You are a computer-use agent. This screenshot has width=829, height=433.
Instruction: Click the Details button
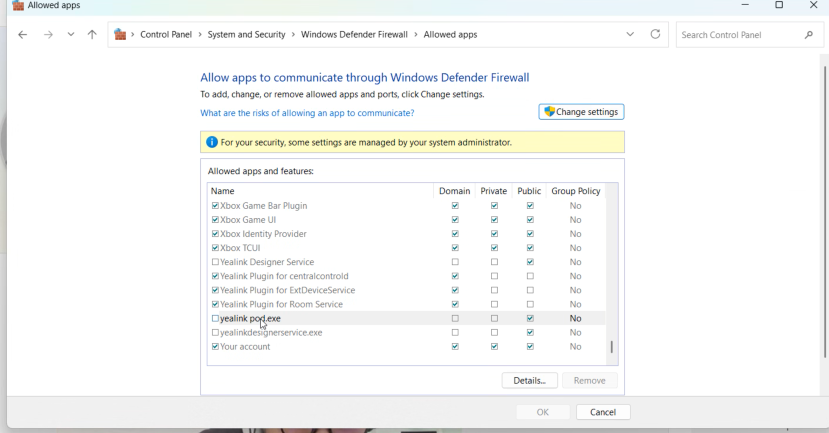coord(529,381)
